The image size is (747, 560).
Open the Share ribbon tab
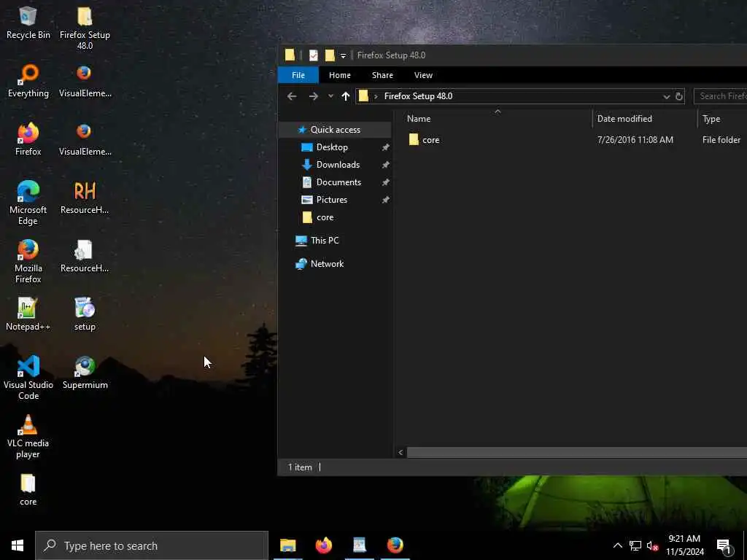coord(382,75)
